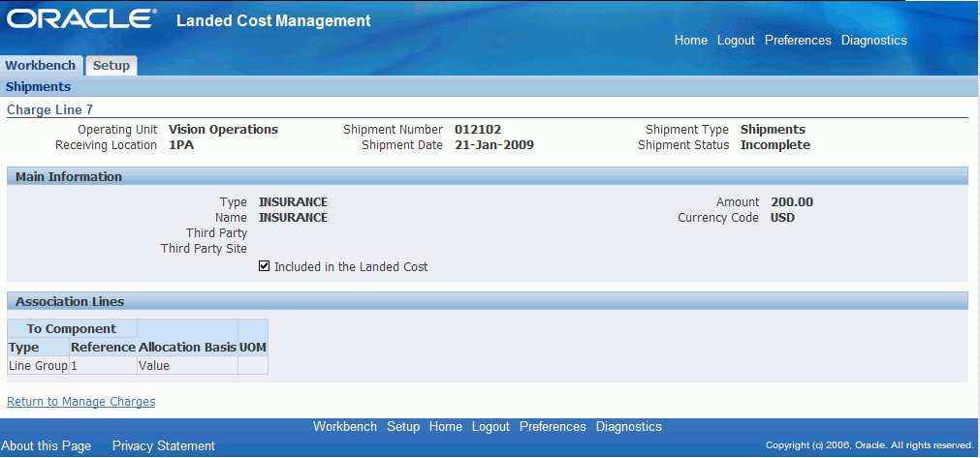Open the Privacy Statement link
This screenshot has height=458, width=980.
click(x=164, y=446)
